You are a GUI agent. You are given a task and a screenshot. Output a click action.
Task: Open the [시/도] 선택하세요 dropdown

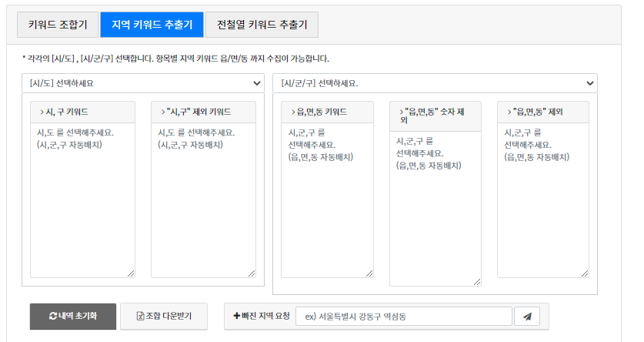143,83
